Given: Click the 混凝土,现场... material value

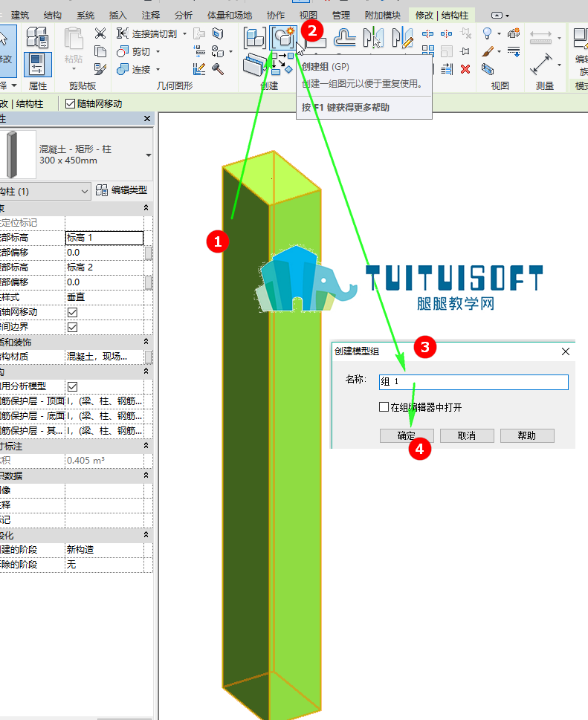Looking at the screenshot, I should click(104, 357).
